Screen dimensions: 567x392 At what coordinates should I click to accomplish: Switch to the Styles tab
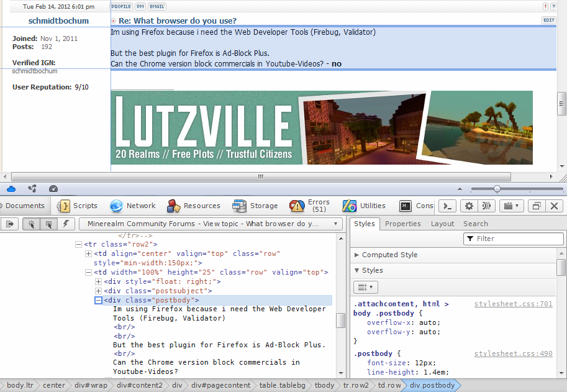365,224
